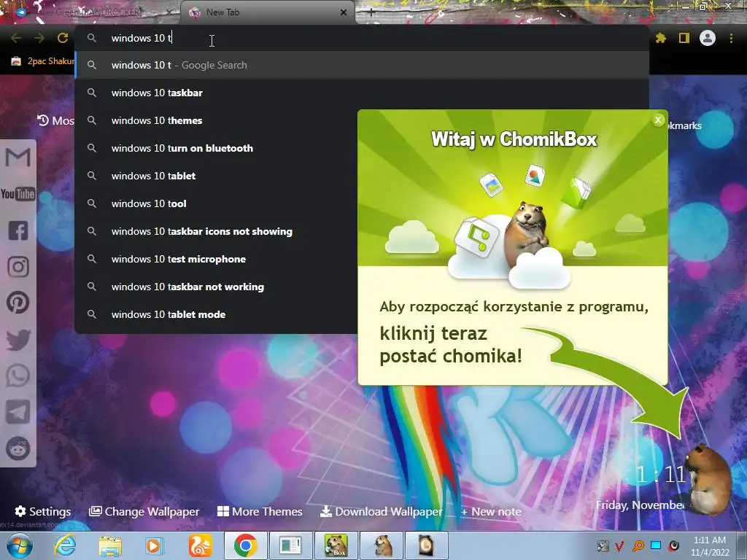Screen dimensions: 747x560
Task: Switch to the New Tab tab
Action: pos(267,12)
